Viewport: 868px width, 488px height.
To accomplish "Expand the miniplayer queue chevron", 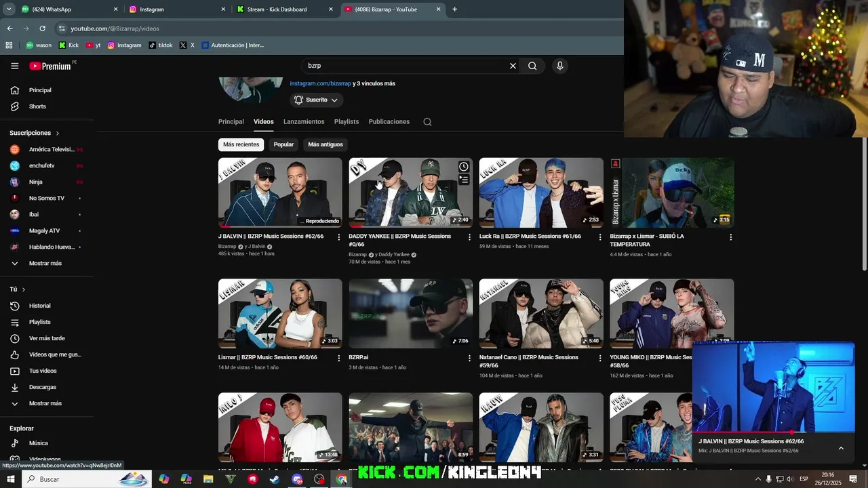I will (x=841, y=448).
